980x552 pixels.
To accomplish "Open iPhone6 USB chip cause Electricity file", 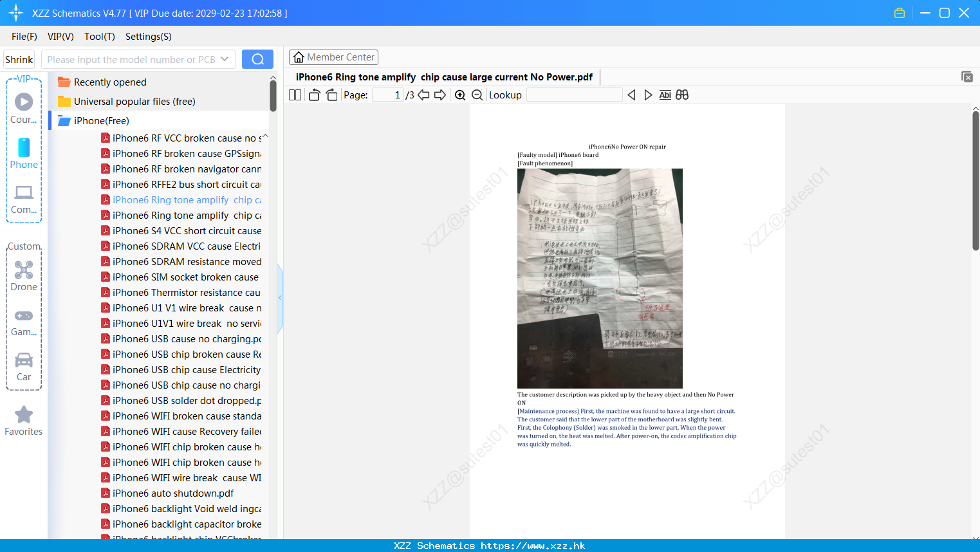I will point(181,370).
